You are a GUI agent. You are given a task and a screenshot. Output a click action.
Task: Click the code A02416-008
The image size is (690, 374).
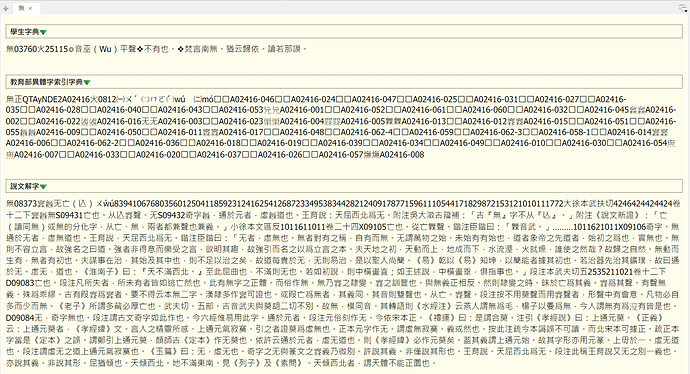402,154
